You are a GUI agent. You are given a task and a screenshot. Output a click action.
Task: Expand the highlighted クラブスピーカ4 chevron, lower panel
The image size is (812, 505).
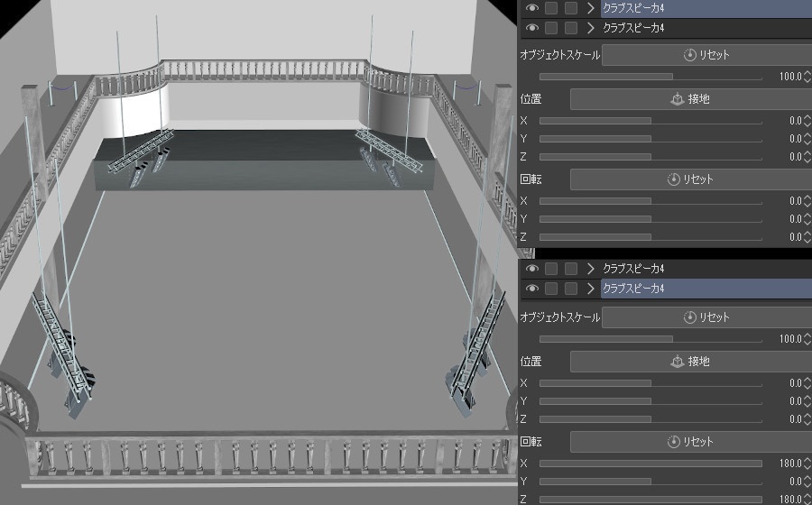point(590,289)
